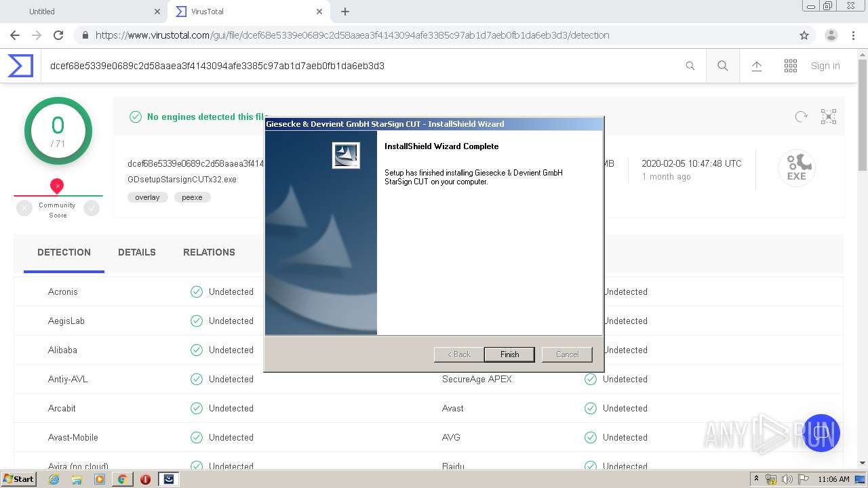
Task: Click the overlay tag
Action: [147, 197]
